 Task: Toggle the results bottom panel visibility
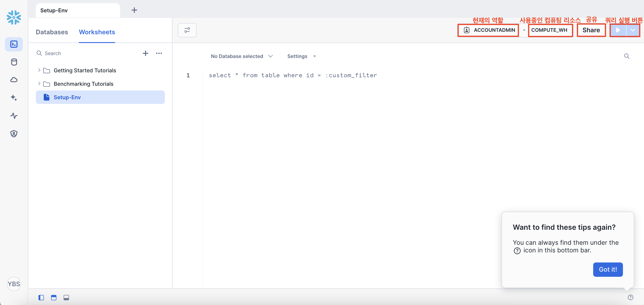pyautogui.click(x=66, y=298)
